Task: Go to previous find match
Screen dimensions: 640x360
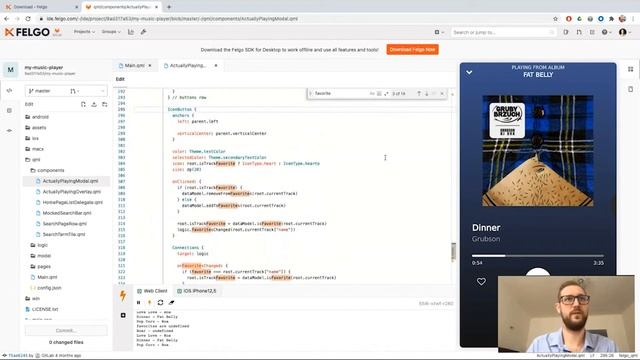Action: pos(419,93)
